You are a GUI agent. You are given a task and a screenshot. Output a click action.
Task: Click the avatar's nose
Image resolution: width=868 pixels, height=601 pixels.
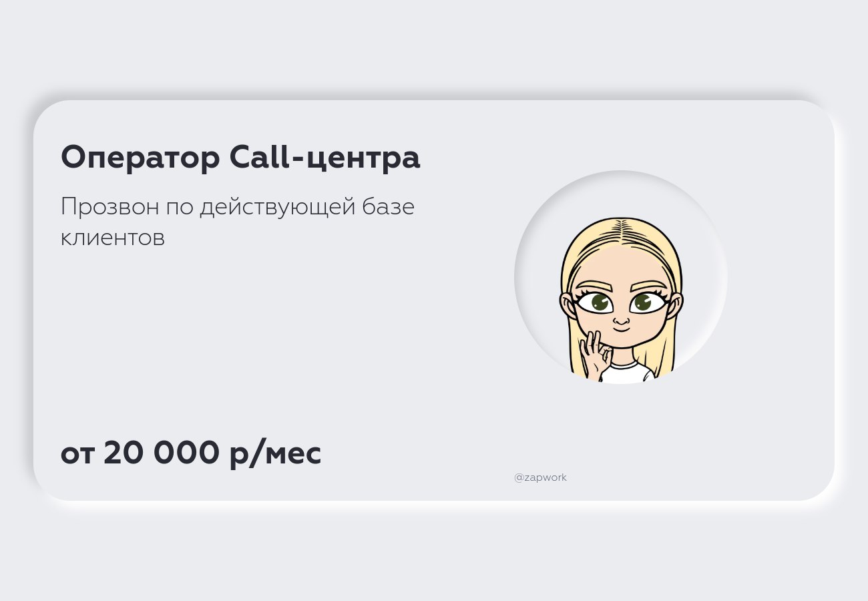621,319
